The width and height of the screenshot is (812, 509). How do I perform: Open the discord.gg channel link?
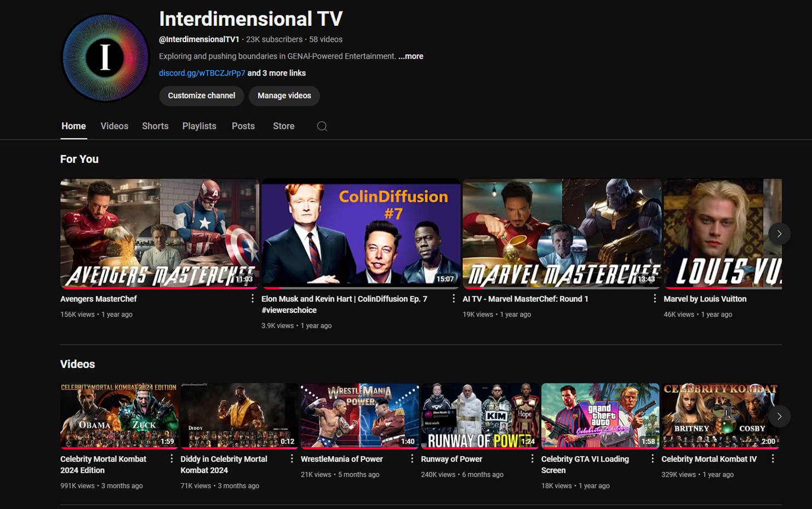[202, 72]
